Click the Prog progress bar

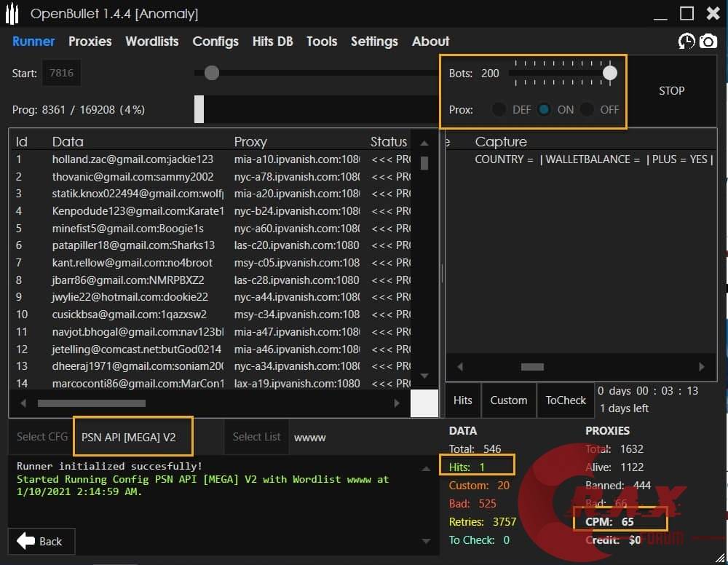pyautogui.click(x=317, y=109)
